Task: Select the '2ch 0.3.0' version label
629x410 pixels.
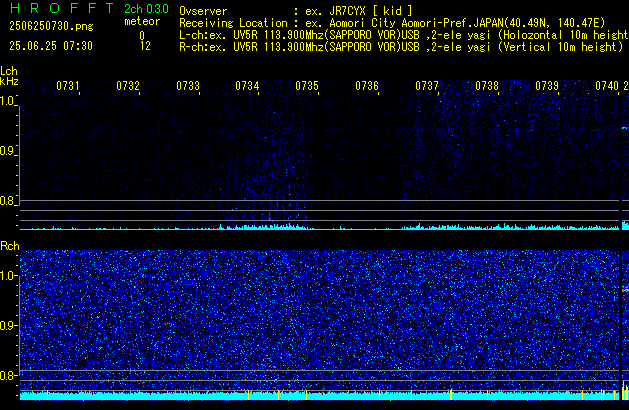Action: (x=146, y=9)
